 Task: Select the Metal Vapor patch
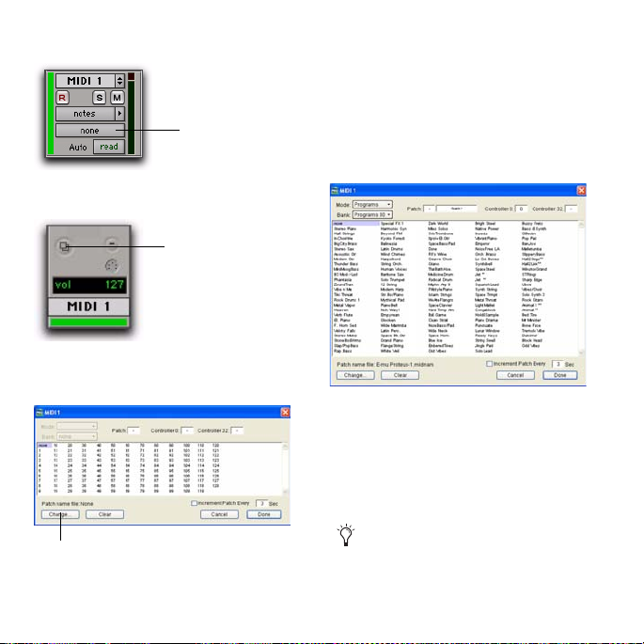coord(344,306)
